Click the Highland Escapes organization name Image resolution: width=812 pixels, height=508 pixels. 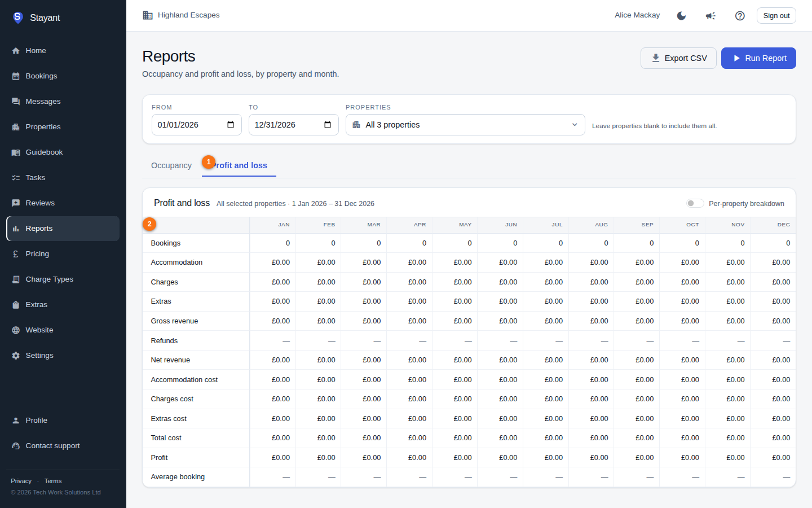pyautogui.click(x=189, y=15)
